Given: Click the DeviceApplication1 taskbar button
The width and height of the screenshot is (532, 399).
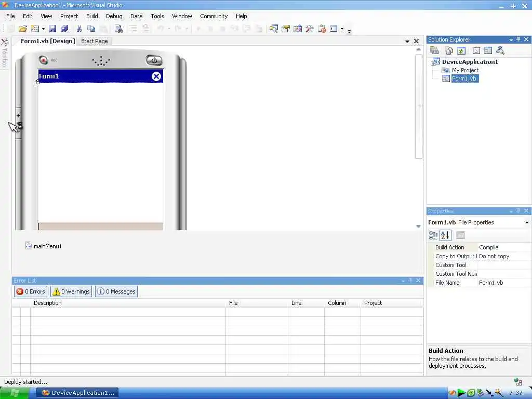Looking at the screenshot, I should click(78, 393).
